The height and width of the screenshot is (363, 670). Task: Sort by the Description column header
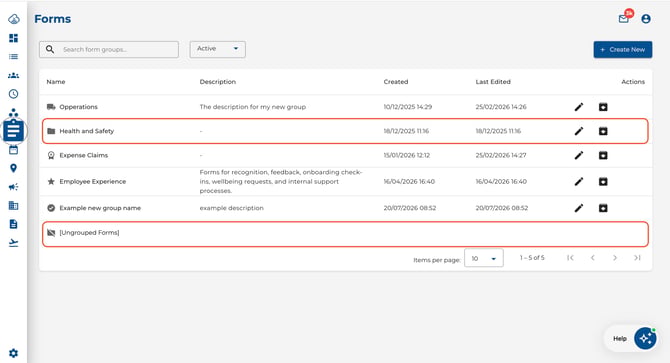217,82
